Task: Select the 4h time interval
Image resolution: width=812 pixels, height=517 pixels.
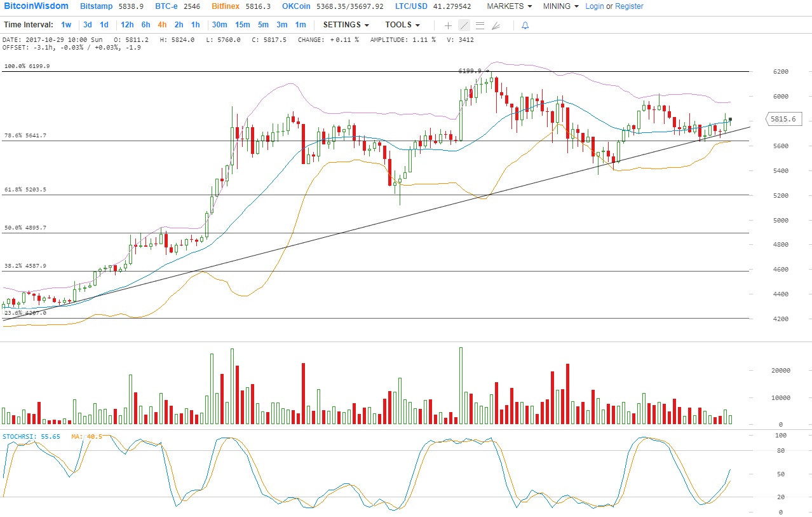Action: coord(162,25)
